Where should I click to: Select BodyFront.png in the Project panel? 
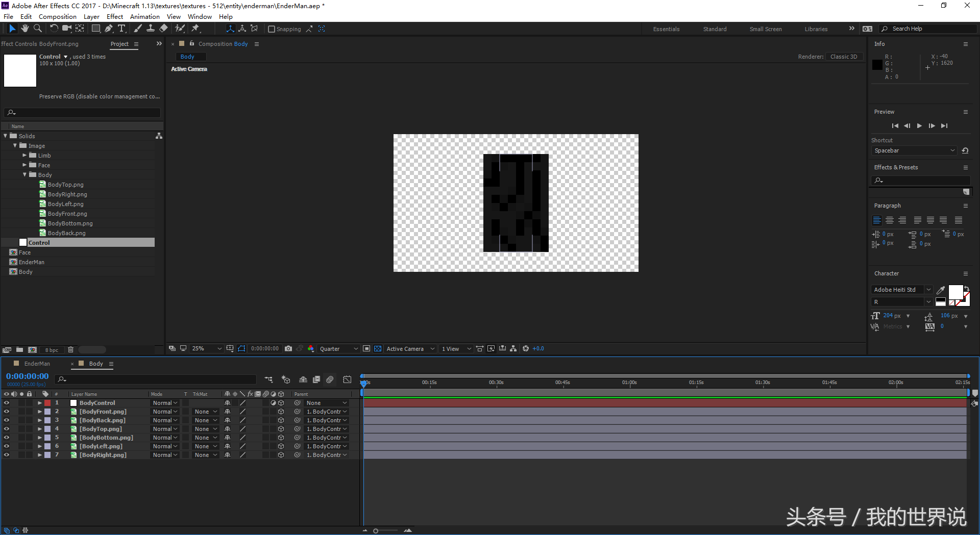click(67, 214)
